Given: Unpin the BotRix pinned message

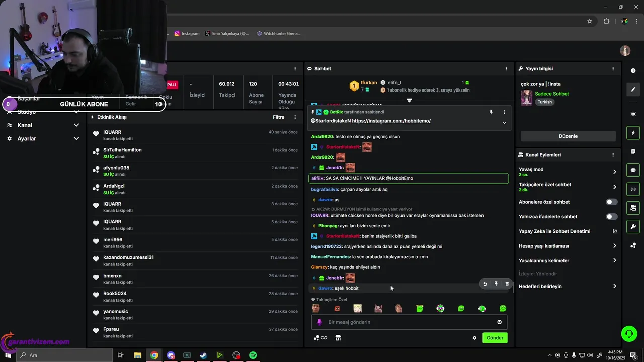Looking at the screenshot, I should [x=491, y=112].
